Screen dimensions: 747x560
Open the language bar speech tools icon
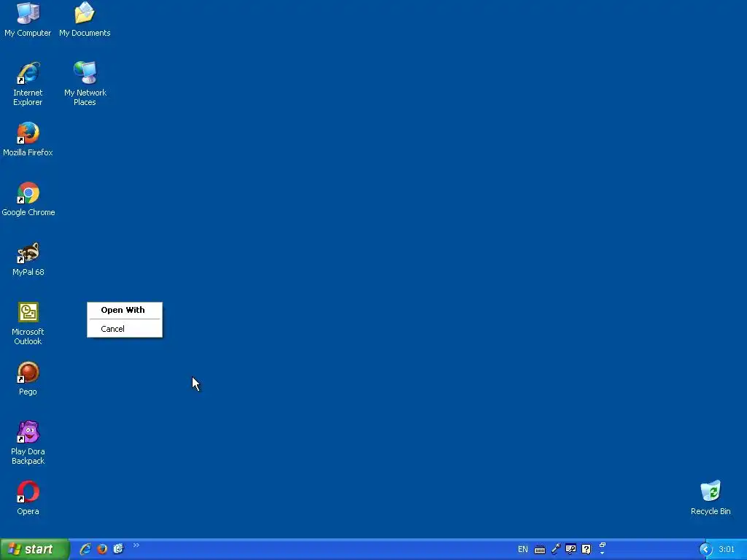tap(570, 549)
